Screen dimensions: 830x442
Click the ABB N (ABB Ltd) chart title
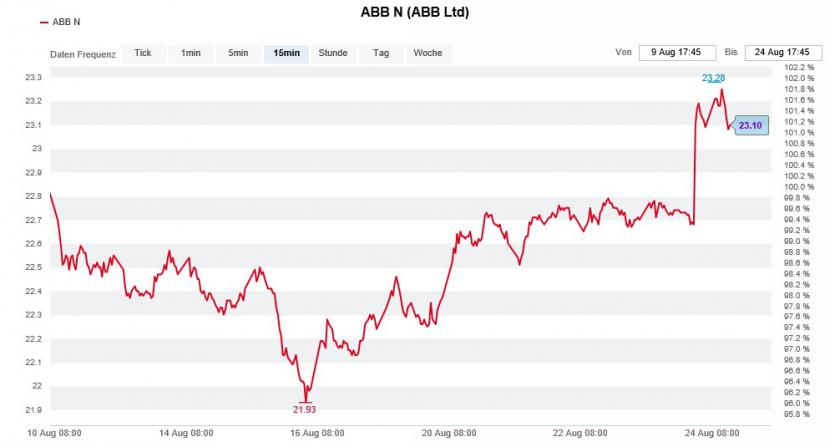pyautogui.click(x=415, y=12)
